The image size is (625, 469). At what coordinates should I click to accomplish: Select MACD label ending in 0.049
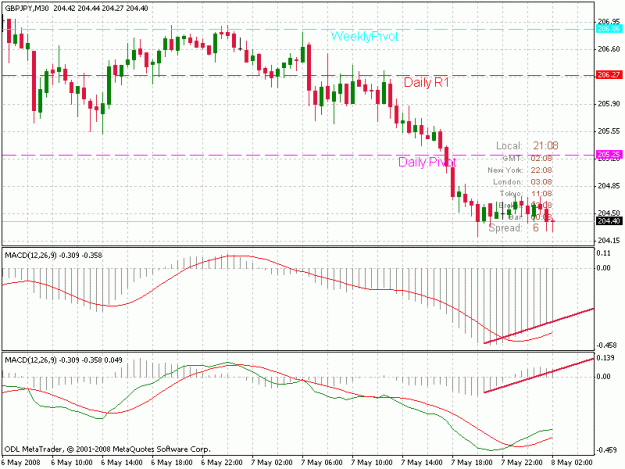pos(64,360)
